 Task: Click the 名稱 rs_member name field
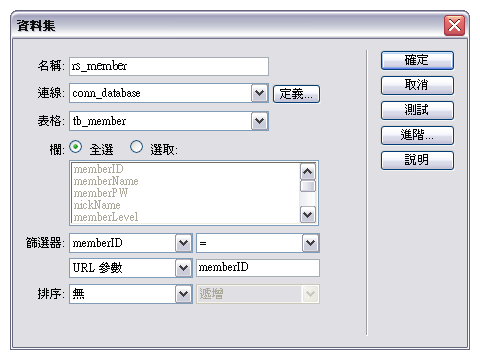[x=169, y=66]
